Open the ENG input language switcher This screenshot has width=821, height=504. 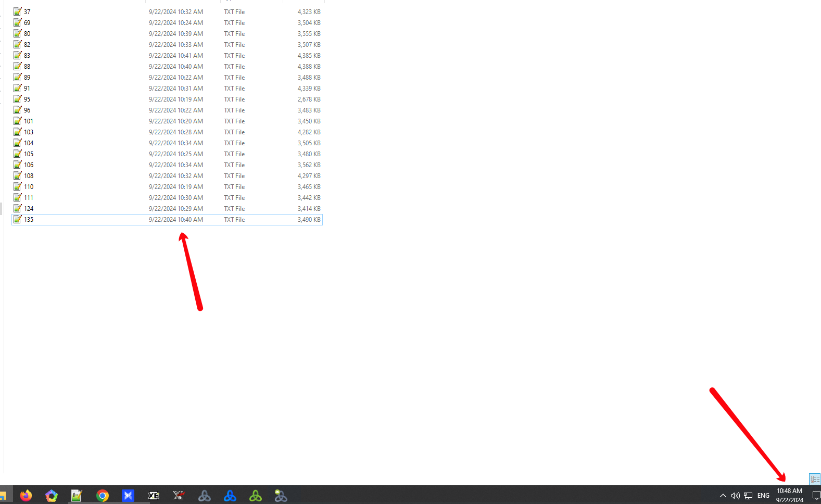[x=763, y=496]
